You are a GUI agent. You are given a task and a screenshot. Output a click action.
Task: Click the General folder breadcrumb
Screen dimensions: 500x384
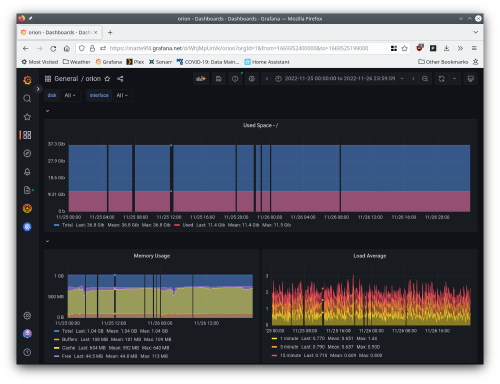point(66,79)
